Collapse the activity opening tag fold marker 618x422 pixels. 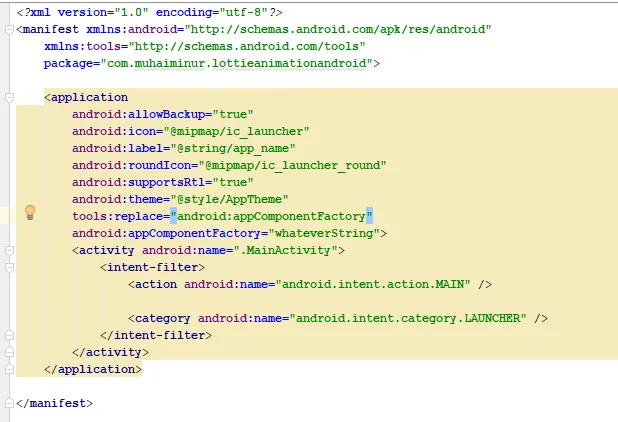coord(9,251)
